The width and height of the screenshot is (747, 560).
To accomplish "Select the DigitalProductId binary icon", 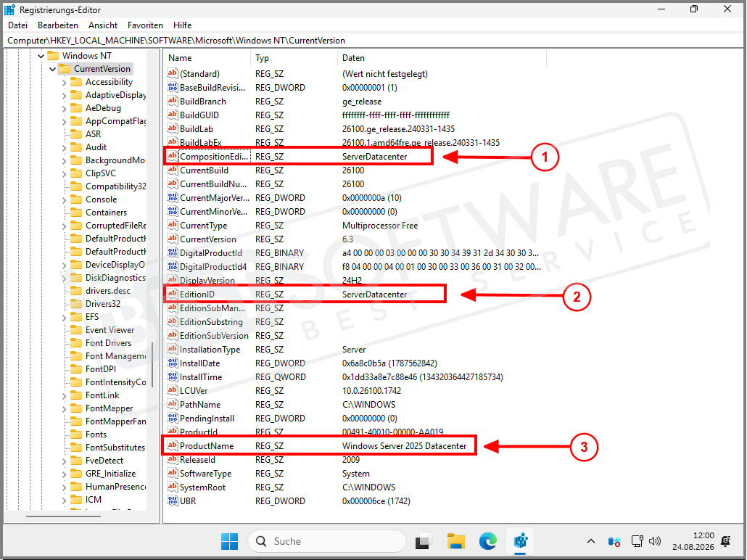I will pyautogui.click(x=173, y=252).
